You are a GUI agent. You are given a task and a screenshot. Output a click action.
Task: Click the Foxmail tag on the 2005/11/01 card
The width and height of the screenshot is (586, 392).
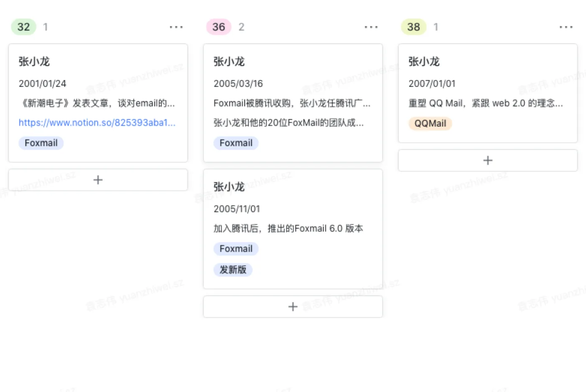pos(236,249)
